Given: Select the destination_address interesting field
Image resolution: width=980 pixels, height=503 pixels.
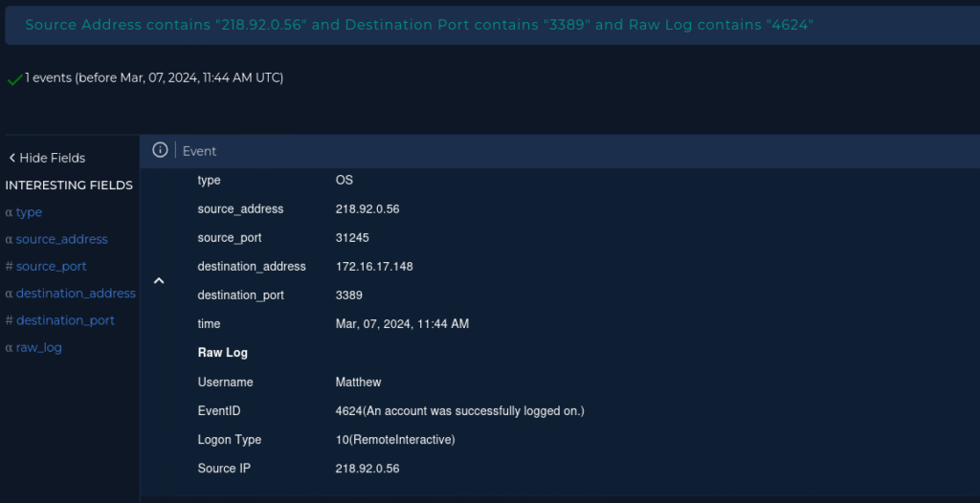Looking at the screenshot, I should (76, 293).
